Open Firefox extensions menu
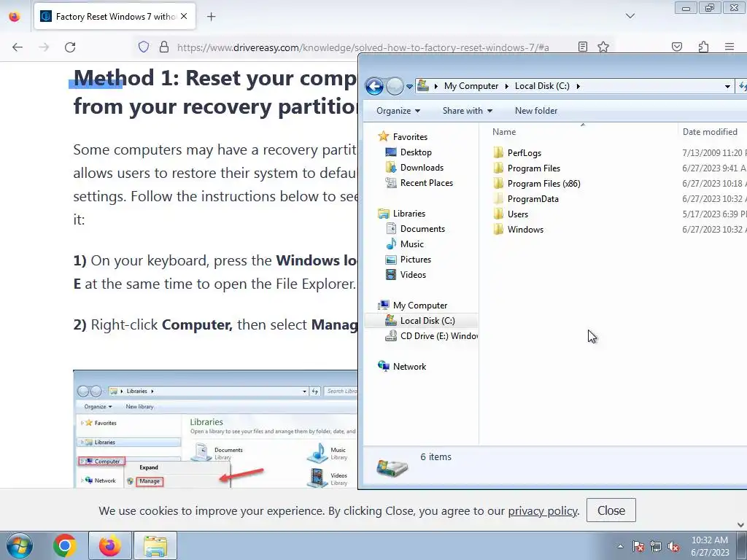The width and height of the screenshot is (747, 560). (703, 47)
